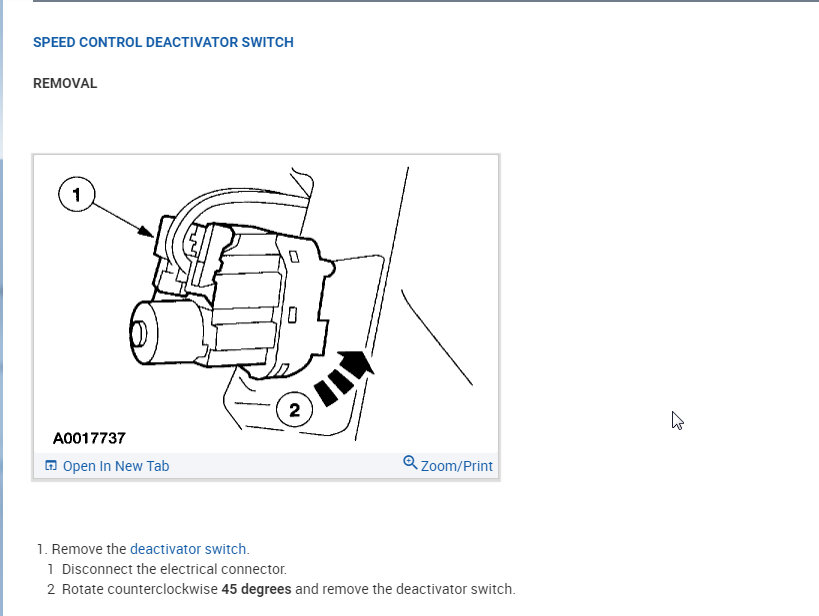819x616 pixels.
Task: Open the Zoom/Print view
Action: pyautogui.click(x=456, y=466)
